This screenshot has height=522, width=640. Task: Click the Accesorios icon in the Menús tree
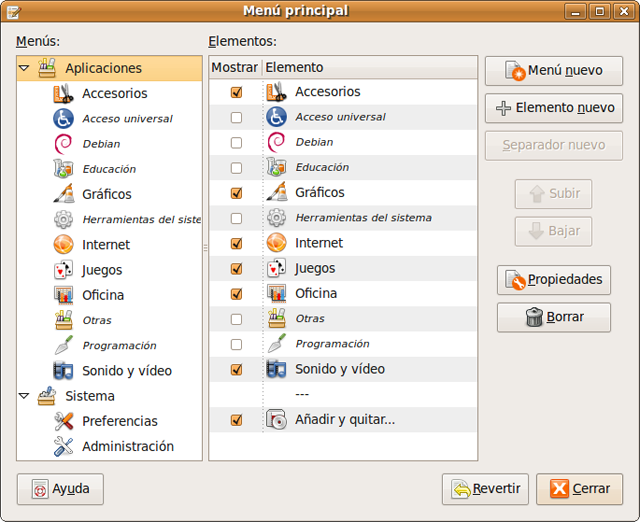63,94
